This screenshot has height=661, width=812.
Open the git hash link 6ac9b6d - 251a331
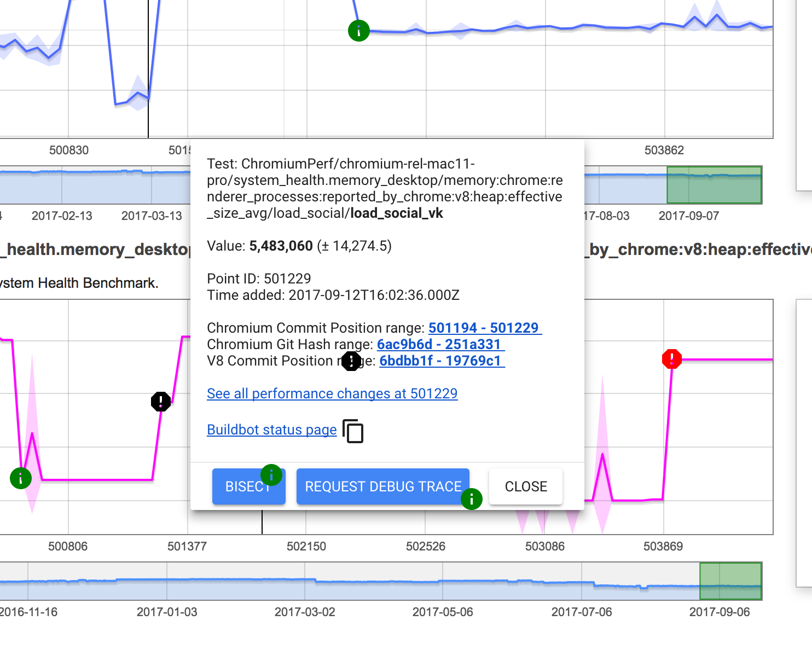tap(440, 344)
